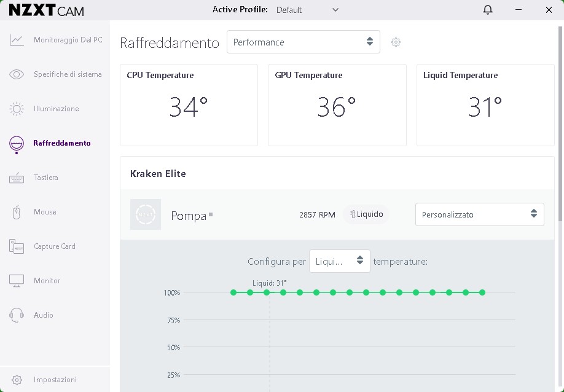Select the Illuminazione sun icon
This screenshot has height=392, width=564.
tap(17, 109)
